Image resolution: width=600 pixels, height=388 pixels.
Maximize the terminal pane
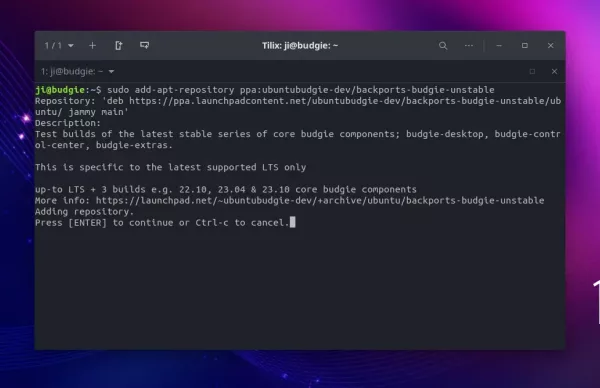coord(532,72)
